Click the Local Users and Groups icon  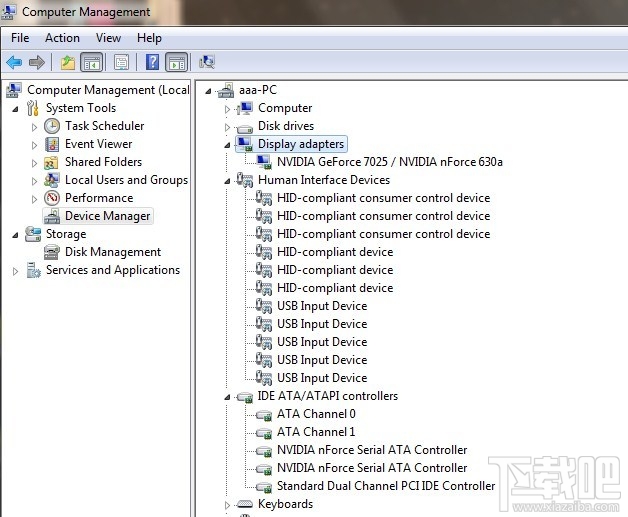coord(52,180)
